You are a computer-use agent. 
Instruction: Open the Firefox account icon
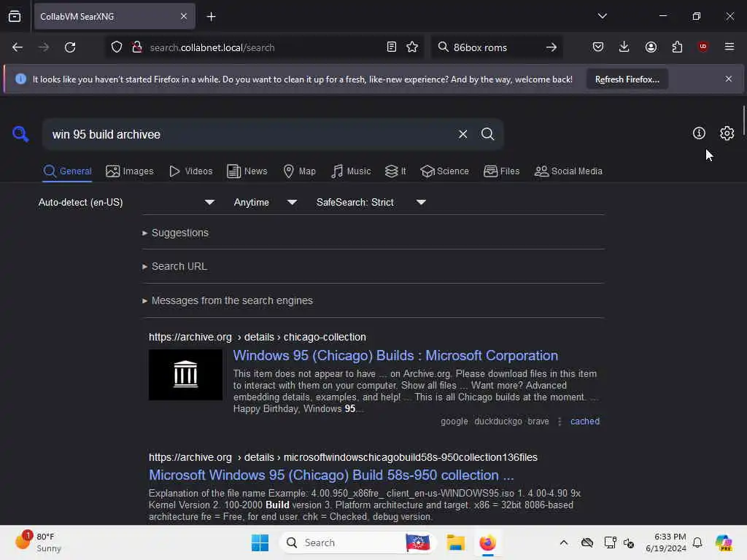(651, 47)
